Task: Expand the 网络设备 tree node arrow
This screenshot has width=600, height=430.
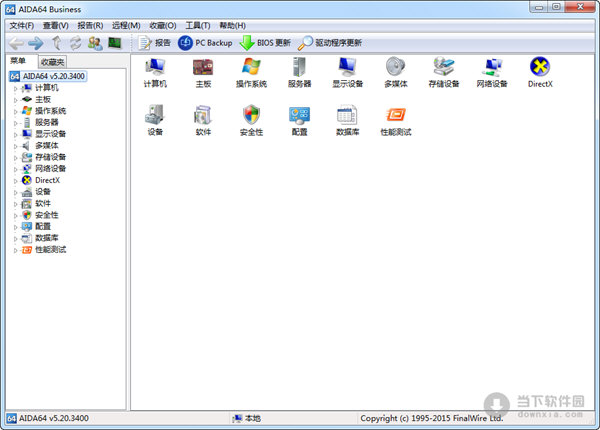Action: [x=16, y=169]
